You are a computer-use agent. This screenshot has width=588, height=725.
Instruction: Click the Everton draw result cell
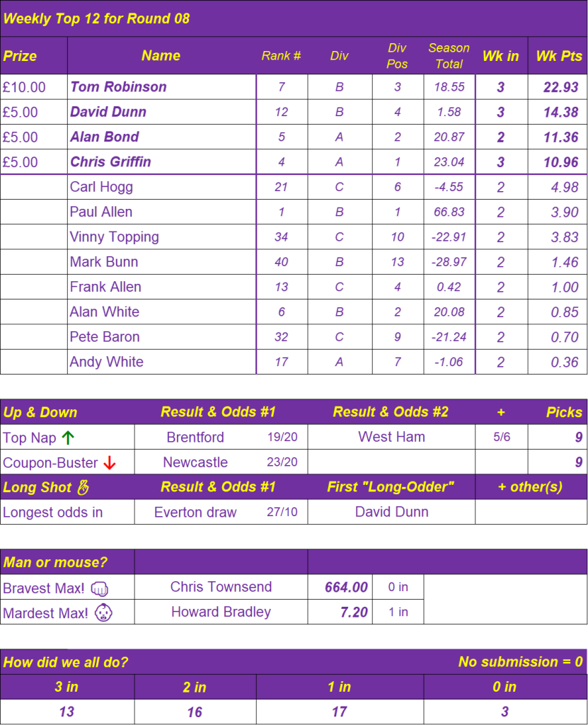[x=195, y=512]
